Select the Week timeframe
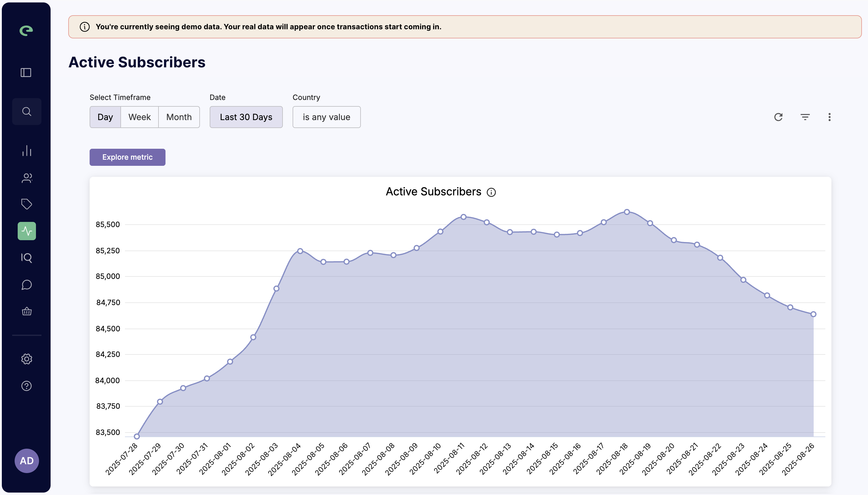868x495 pixels. [x=139, y=117]
